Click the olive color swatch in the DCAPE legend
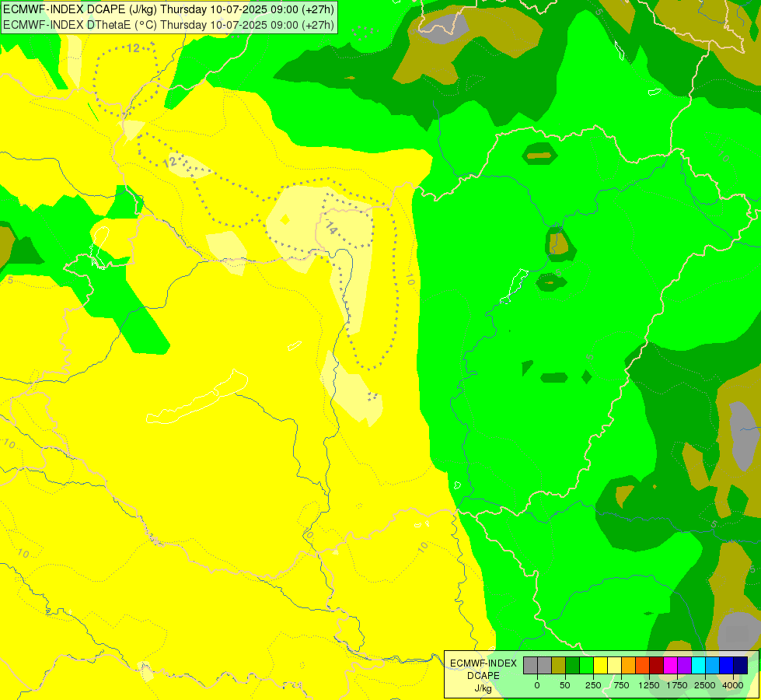Image resolution: width=761 pixels, height=700 pixels. coord(559,665)
